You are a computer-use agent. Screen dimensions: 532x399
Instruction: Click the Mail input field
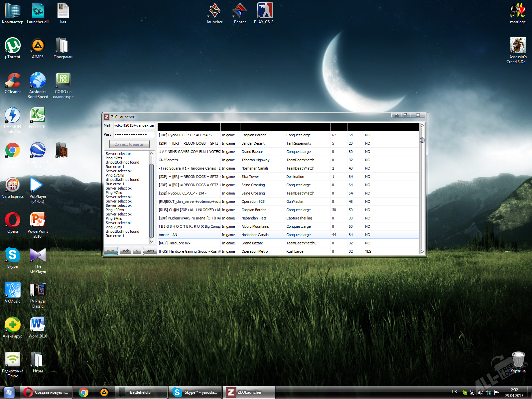pos(134,126)
